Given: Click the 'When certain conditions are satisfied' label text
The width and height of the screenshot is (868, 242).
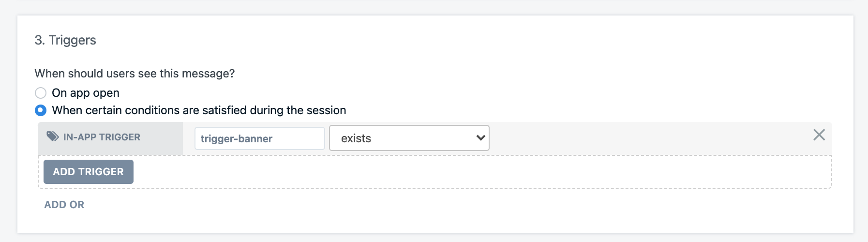Looking at the screenshot, I should (199, 110).
